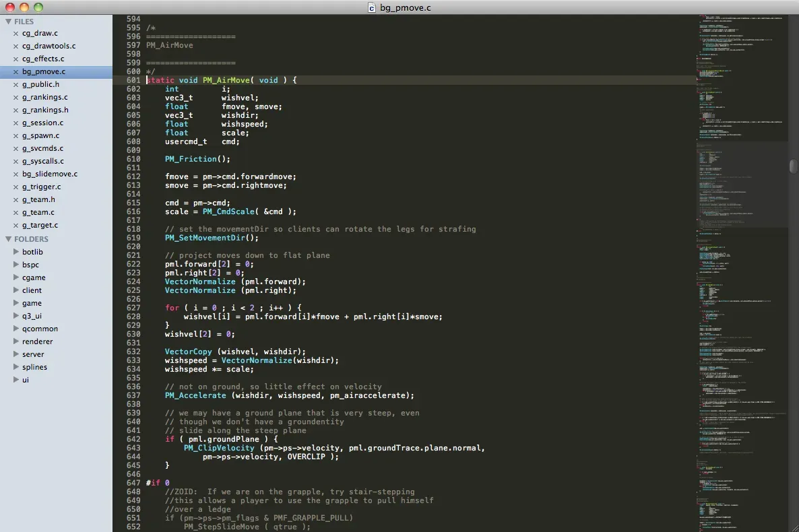Collapse the FILES section
Viewport: 799px width, 532px height.
click(x=8, y=21)
